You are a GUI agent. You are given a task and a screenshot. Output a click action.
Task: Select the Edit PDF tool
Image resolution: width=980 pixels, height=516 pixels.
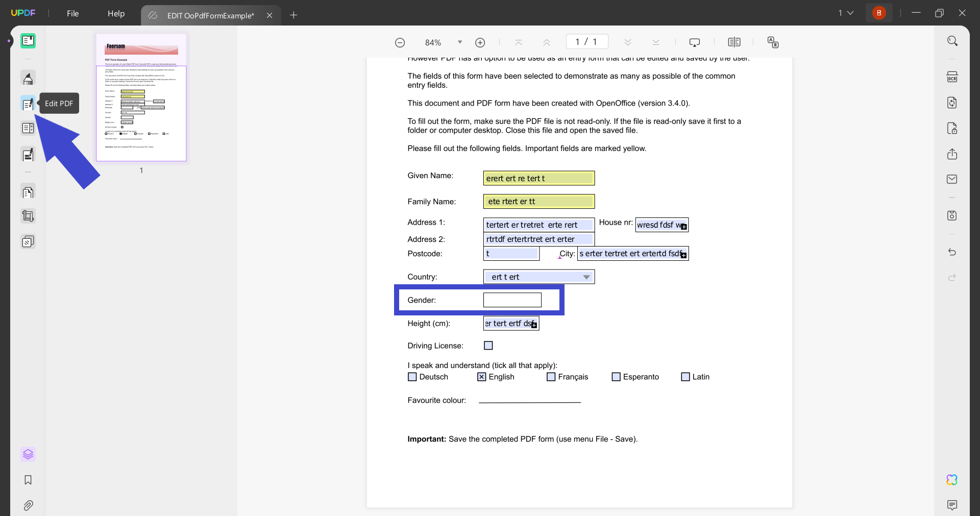28,104
